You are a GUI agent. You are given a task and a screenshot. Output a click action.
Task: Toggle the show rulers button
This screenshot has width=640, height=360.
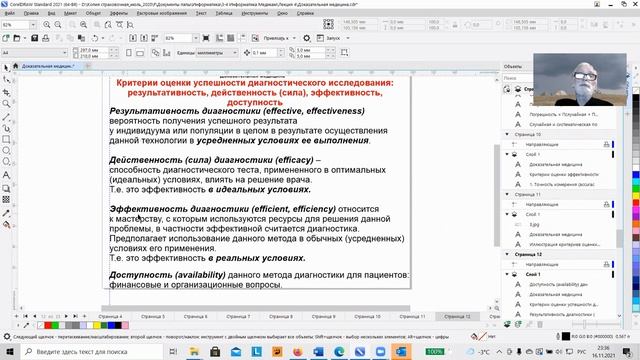pyautogui.click(x=220, y=38)
